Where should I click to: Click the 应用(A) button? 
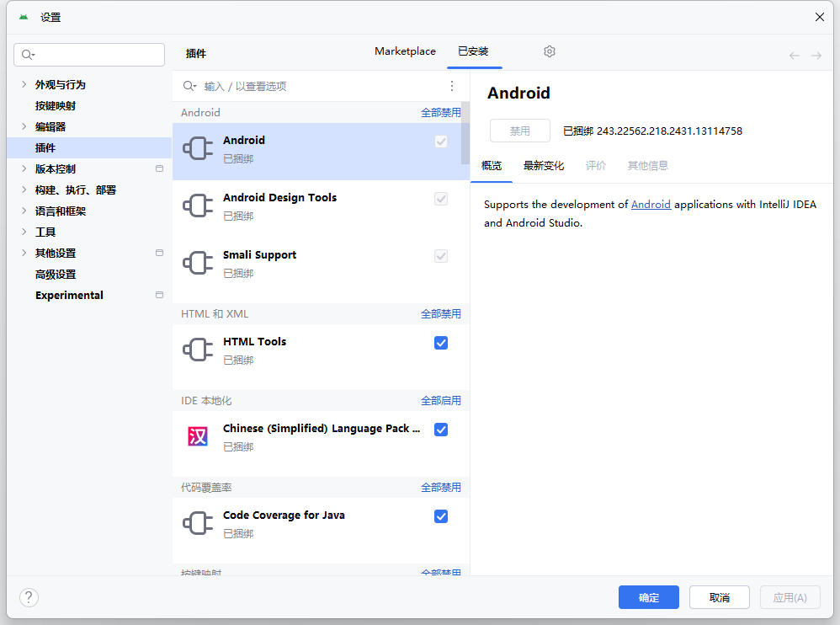tap(790, 597)
